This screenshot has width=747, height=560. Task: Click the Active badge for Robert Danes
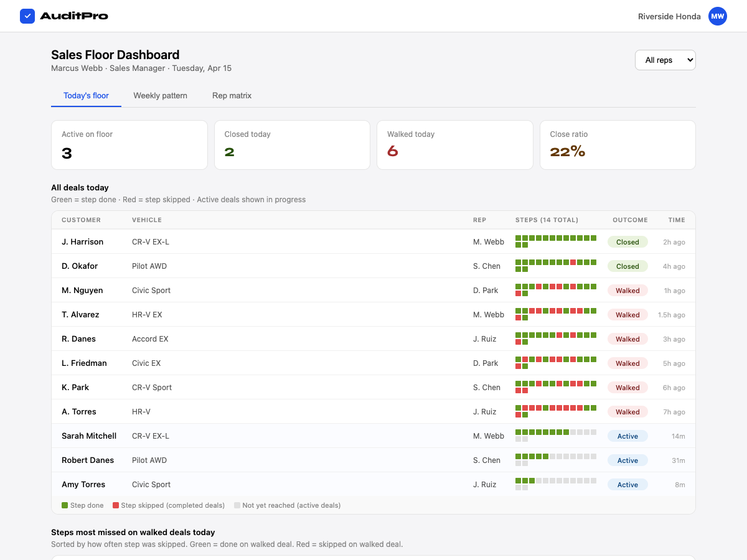(627, 460)
